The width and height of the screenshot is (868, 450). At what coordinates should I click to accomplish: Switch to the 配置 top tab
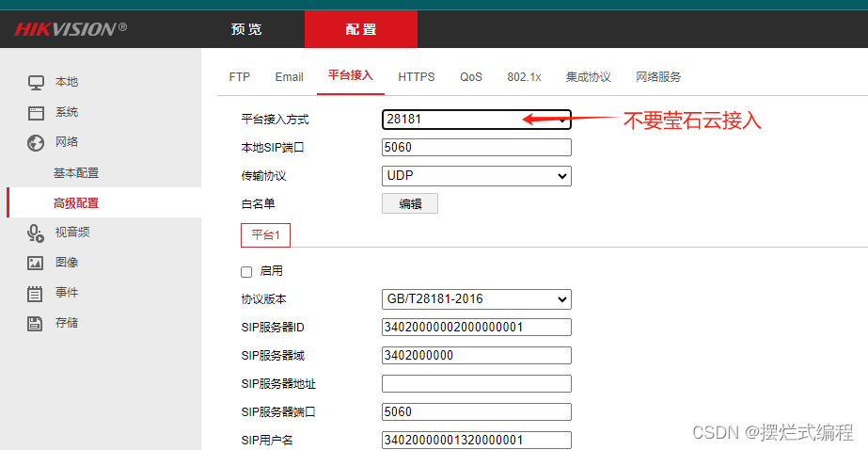pos(361,29)
